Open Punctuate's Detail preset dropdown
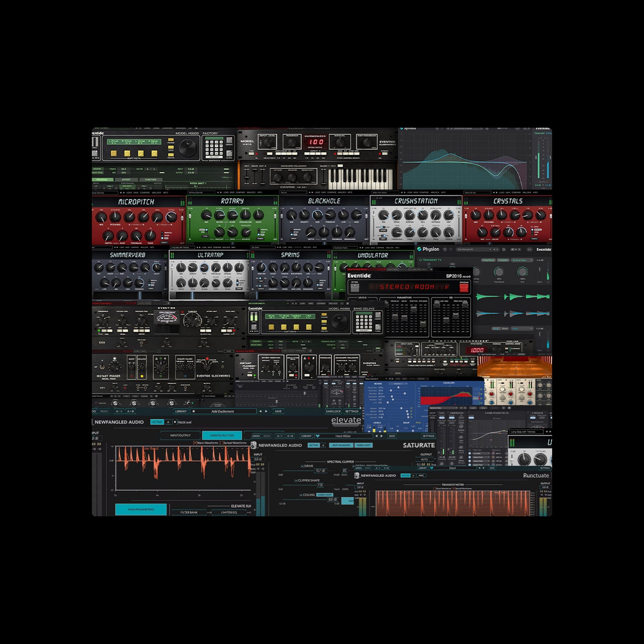Image resolution: width=644 pixels, height=644 pixels. pos(453,468)
